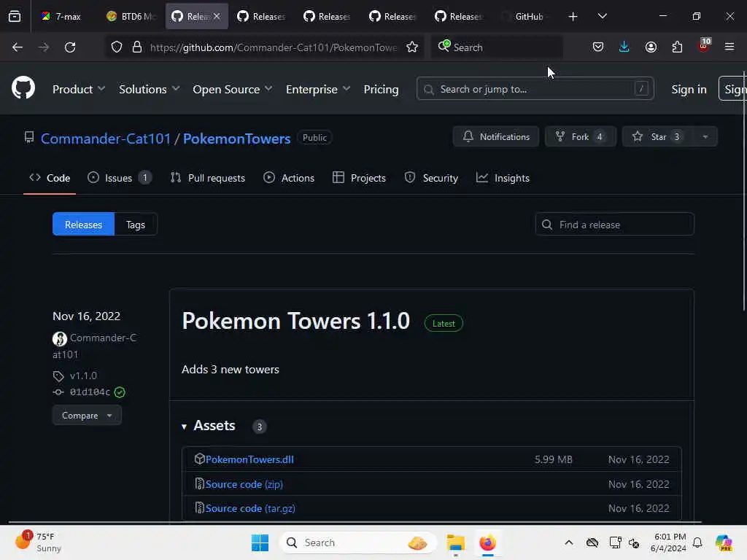Click the Firefox search box

[496, 47]
